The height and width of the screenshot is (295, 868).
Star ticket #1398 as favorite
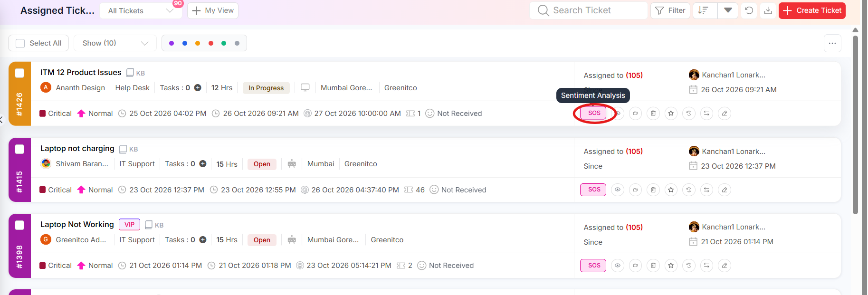671,266
